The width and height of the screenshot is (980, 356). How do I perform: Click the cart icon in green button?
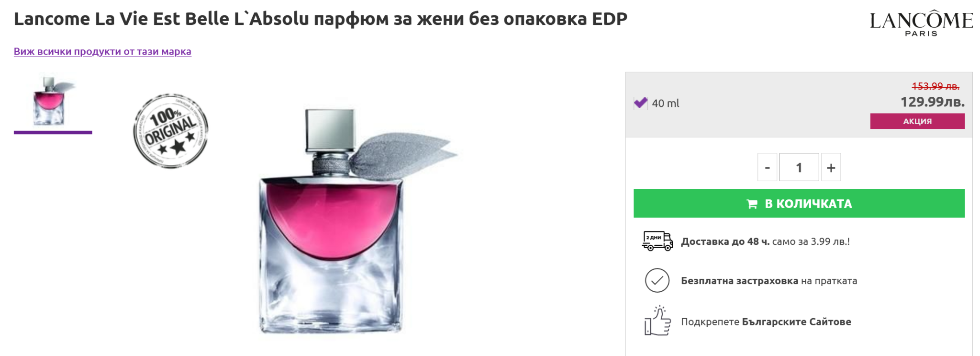pos(752,204)
